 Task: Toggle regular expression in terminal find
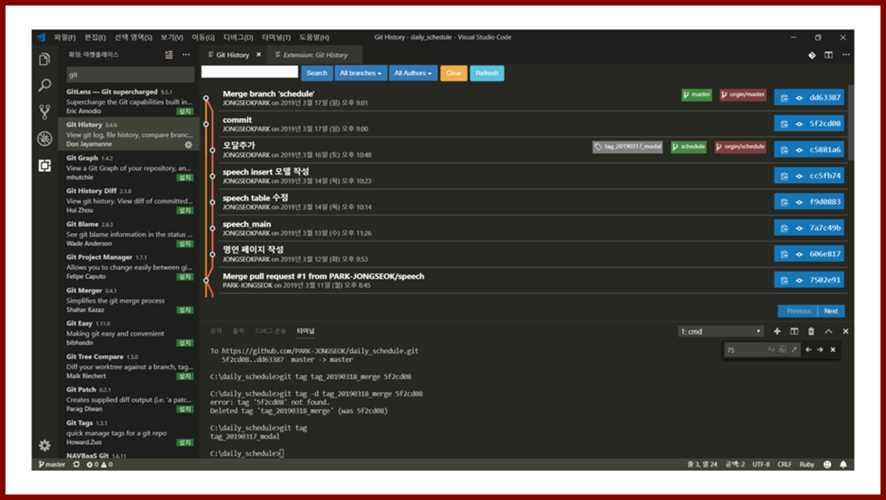point(794,350)
